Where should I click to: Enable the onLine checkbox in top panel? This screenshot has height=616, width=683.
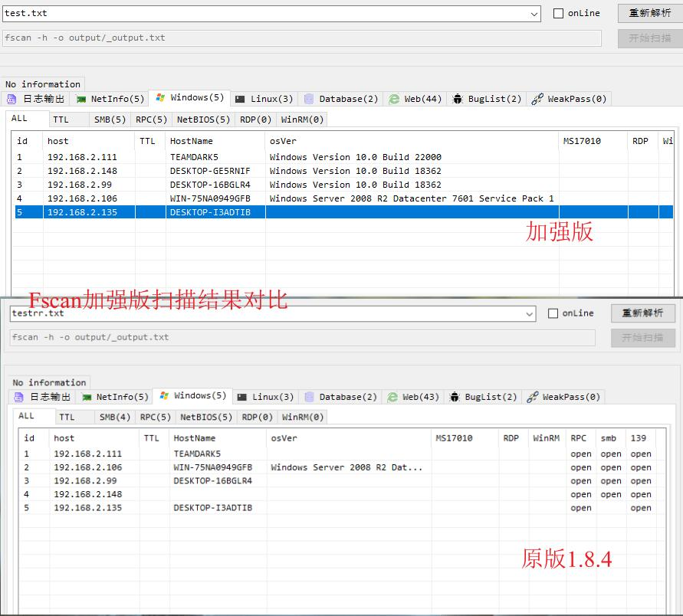click(557, 12)
